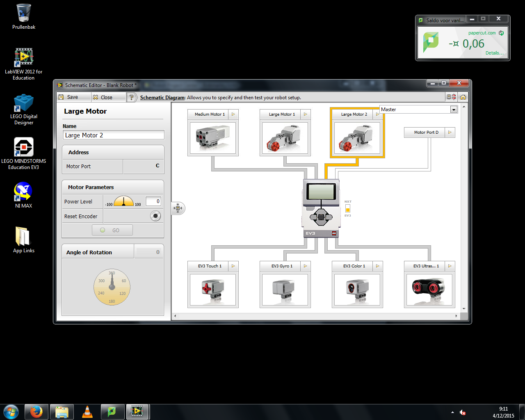The height and width of the screenshot is (420, 525).
Task: Click the Motor Port value C
Action: pos(144,166)
